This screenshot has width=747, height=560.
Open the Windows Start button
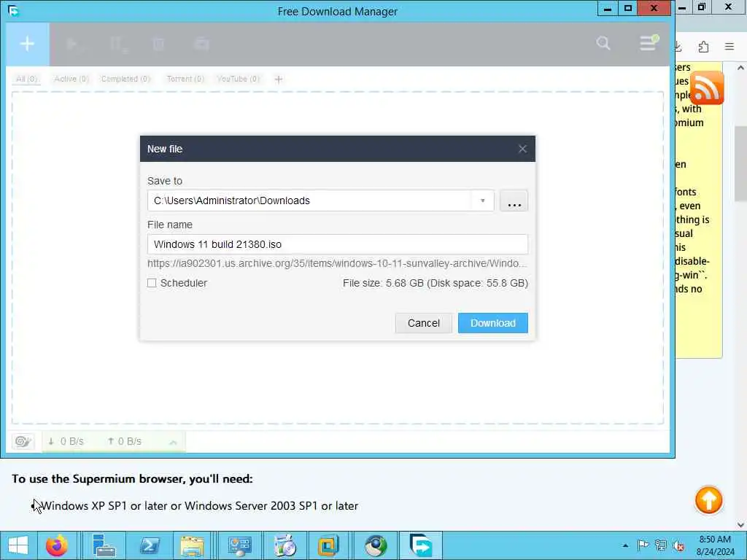pyautogui.click(x=18, y=545)
